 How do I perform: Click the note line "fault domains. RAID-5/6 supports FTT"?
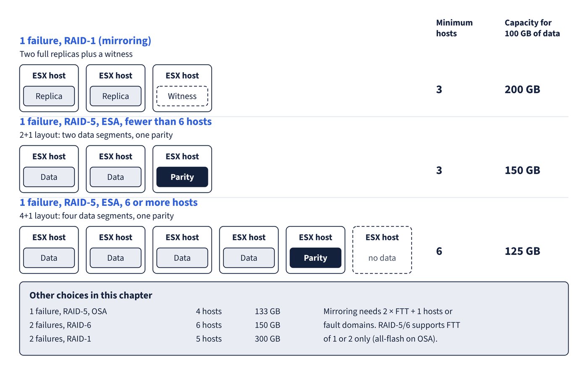(x=392, y=325)
